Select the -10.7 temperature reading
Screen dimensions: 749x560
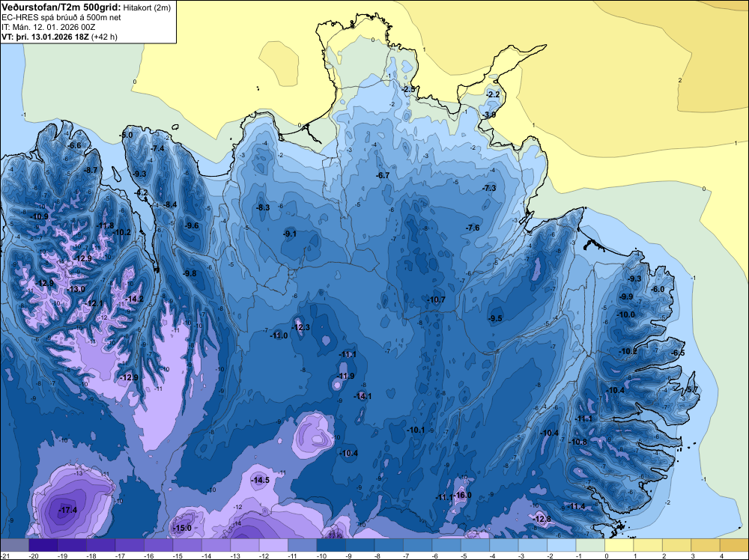click(x=436, y=299)
